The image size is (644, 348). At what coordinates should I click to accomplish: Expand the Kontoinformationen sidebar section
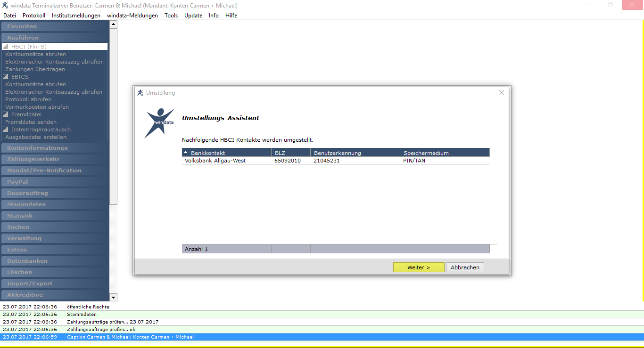coord(55,148)
